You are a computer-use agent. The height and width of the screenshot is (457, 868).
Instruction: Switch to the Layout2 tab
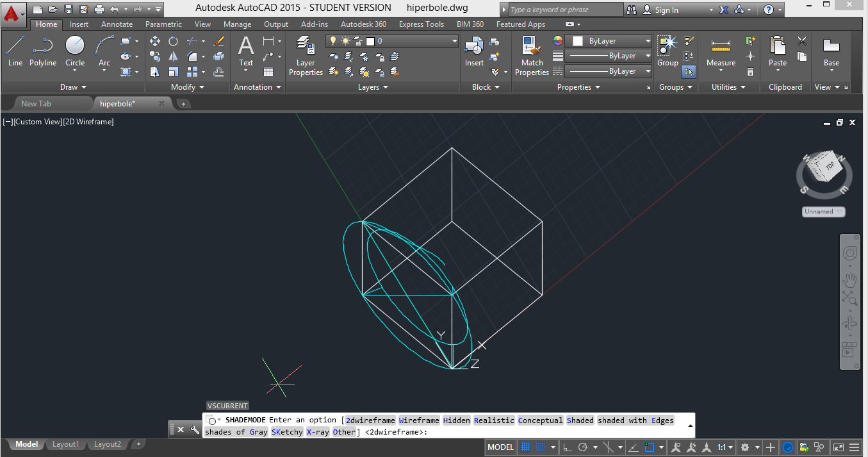(x=108, y=444)
